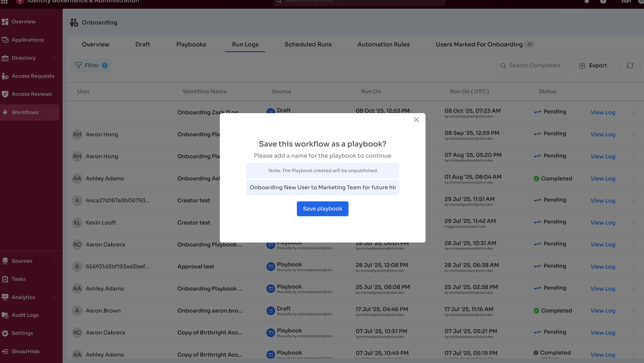Expand the Sources sidebar section
644x363 pixels.
(x=54, y=261)
